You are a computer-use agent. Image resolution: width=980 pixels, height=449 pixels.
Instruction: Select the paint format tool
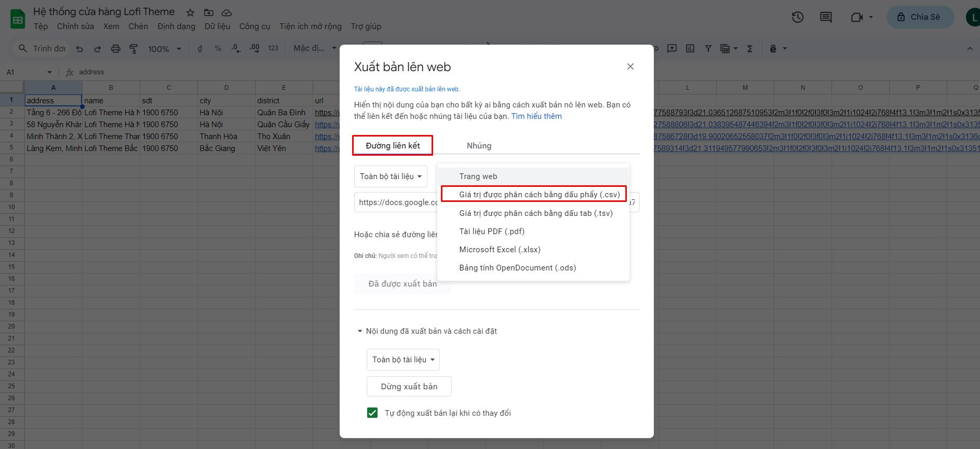(x=133, y=49)
